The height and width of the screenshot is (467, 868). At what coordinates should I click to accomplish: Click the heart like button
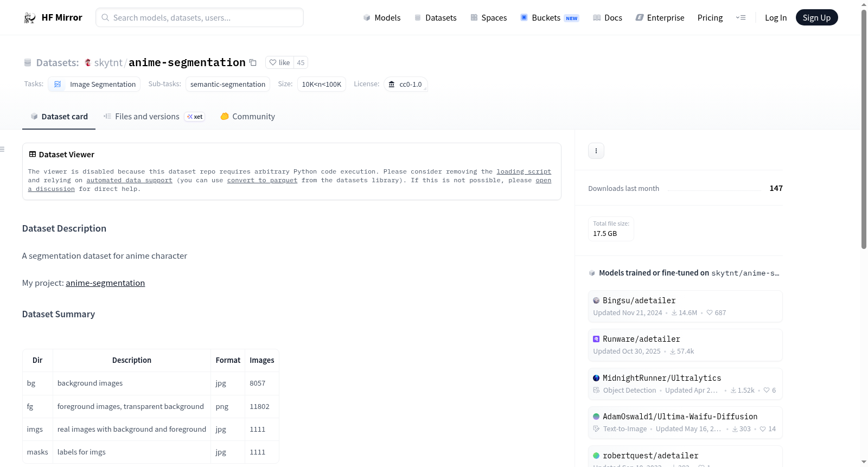click(279, 62)
